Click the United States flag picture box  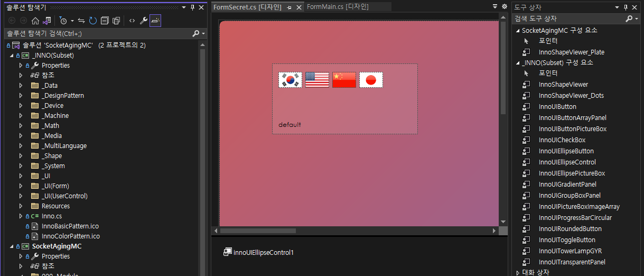point(317,80)
